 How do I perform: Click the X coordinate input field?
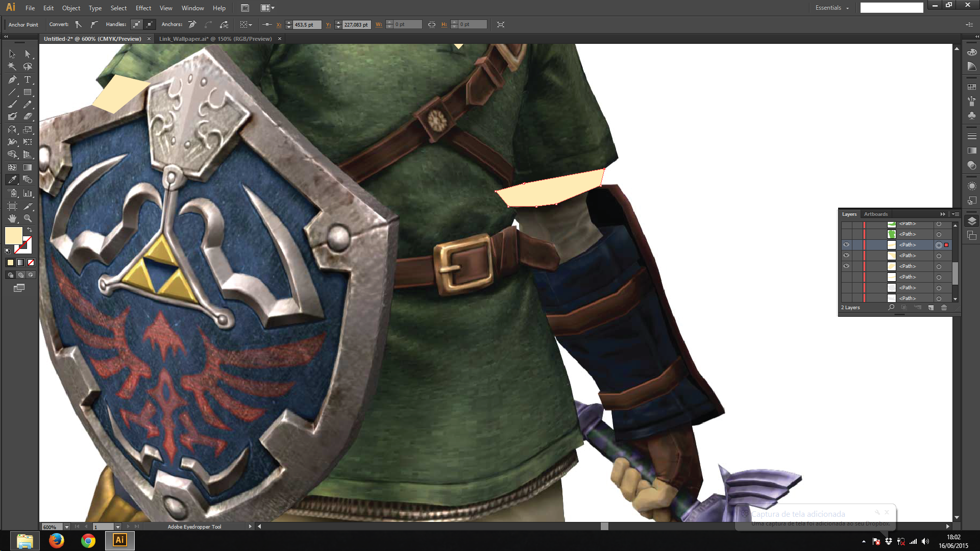pyautogui.click(x=307, y=24)
